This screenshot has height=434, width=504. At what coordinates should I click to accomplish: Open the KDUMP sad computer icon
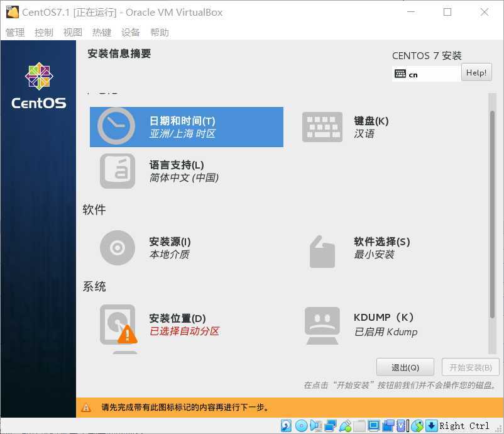322,326
